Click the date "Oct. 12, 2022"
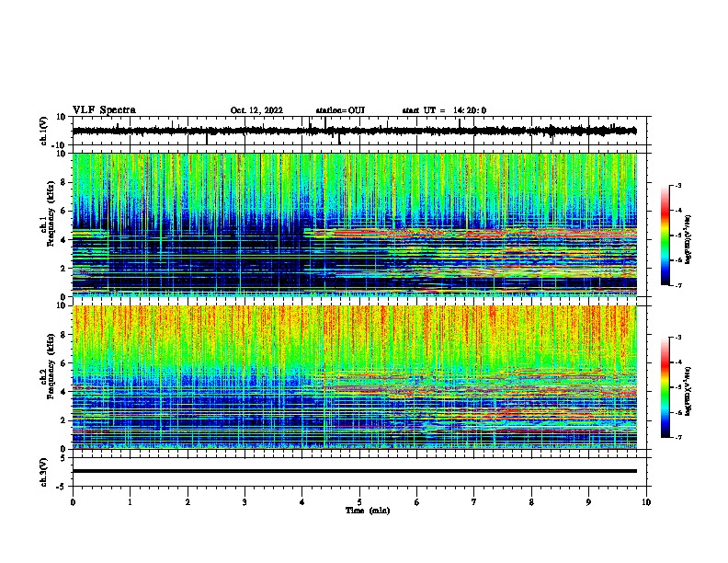 [x=256, y=110]
